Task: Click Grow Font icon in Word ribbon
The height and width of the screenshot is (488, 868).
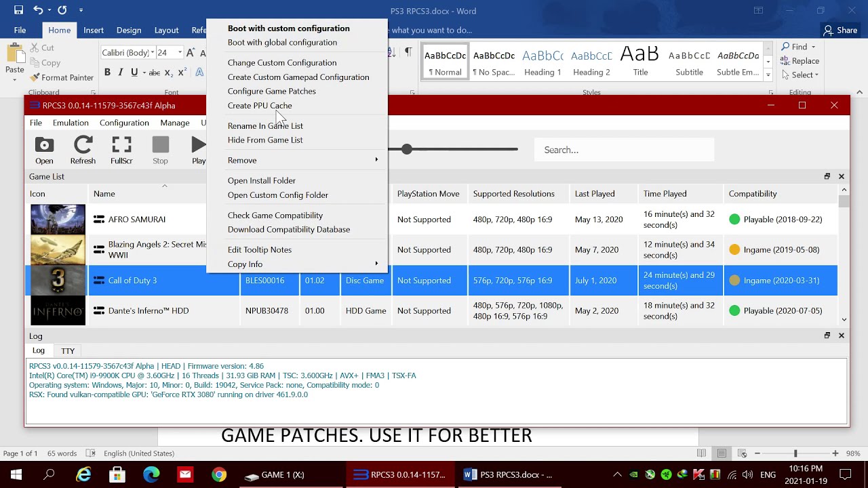Action: [x=191, y=53]
